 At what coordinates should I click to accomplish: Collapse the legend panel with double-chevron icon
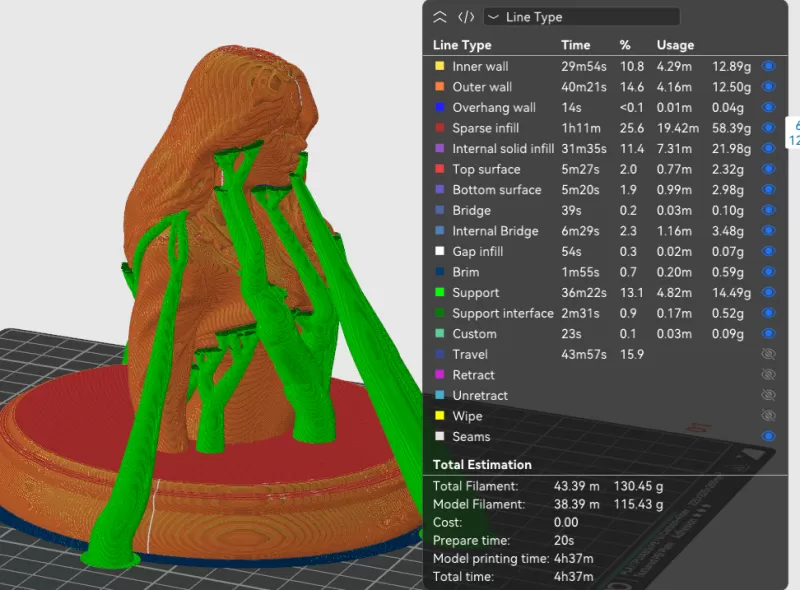(x=440, y=17)
